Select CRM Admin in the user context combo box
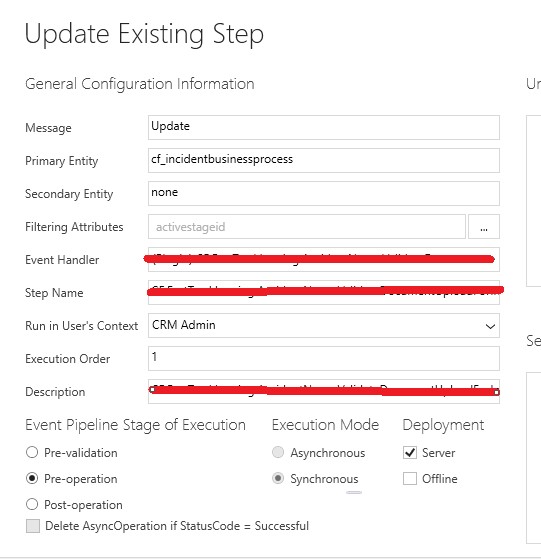 pos(324,325)
